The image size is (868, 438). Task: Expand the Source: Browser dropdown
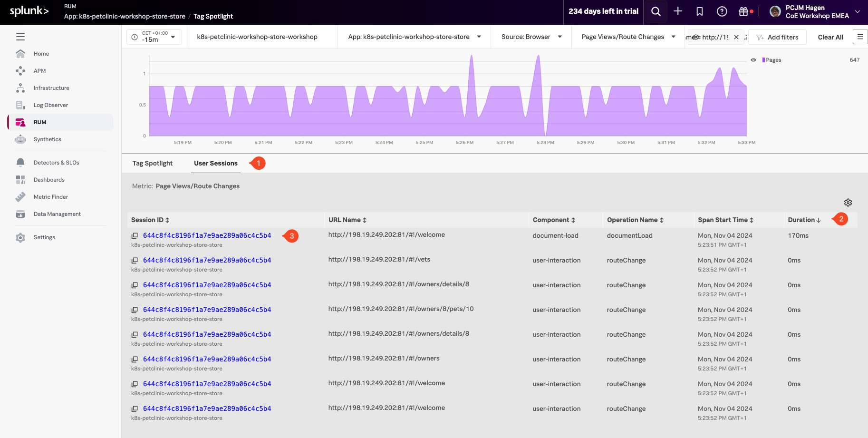click(531, 37)
